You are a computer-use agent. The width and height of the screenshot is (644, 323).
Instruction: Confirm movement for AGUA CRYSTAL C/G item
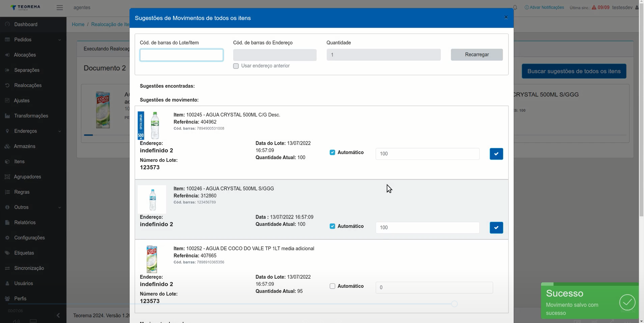pyautogui.click(x=496, y=154)
